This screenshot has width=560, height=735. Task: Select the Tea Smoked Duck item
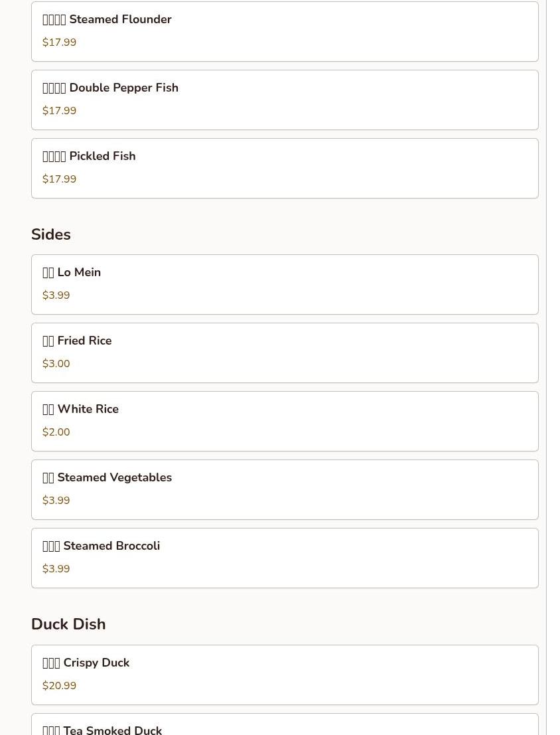285,724
